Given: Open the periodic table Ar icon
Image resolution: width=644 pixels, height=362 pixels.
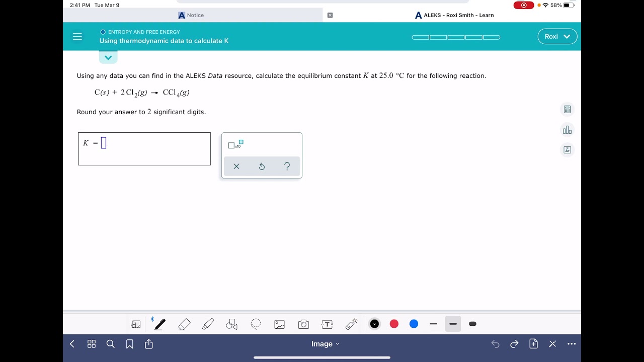Looking at the screenshot, I should tap(567, 150).
